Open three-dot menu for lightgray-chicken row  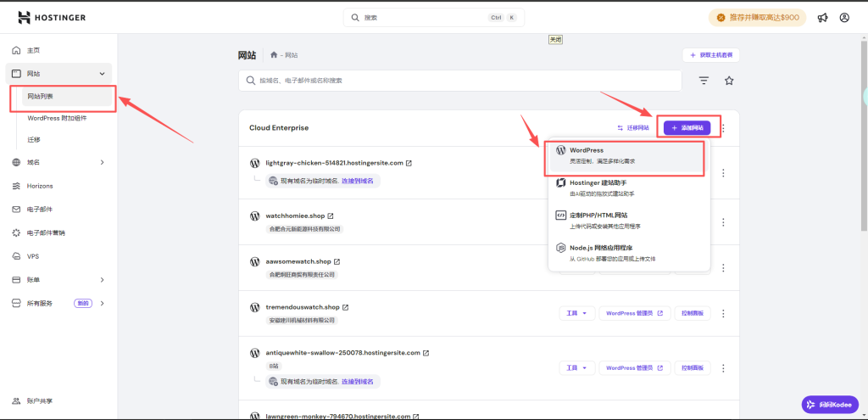click(723, 173)
